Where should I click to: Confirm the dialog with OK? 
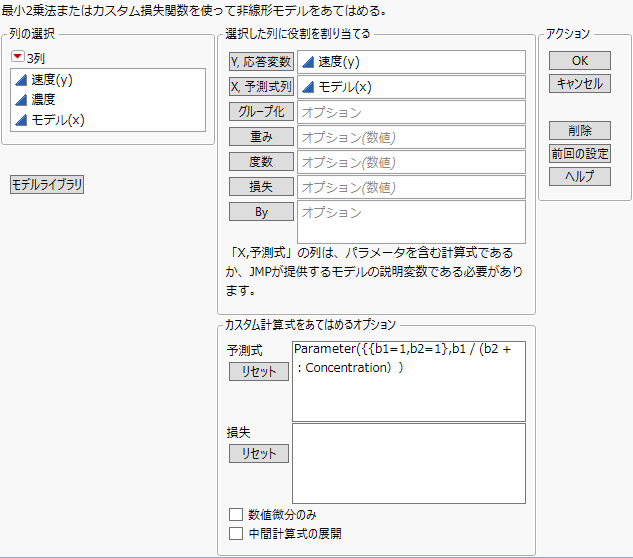click(x=580, y=61)
